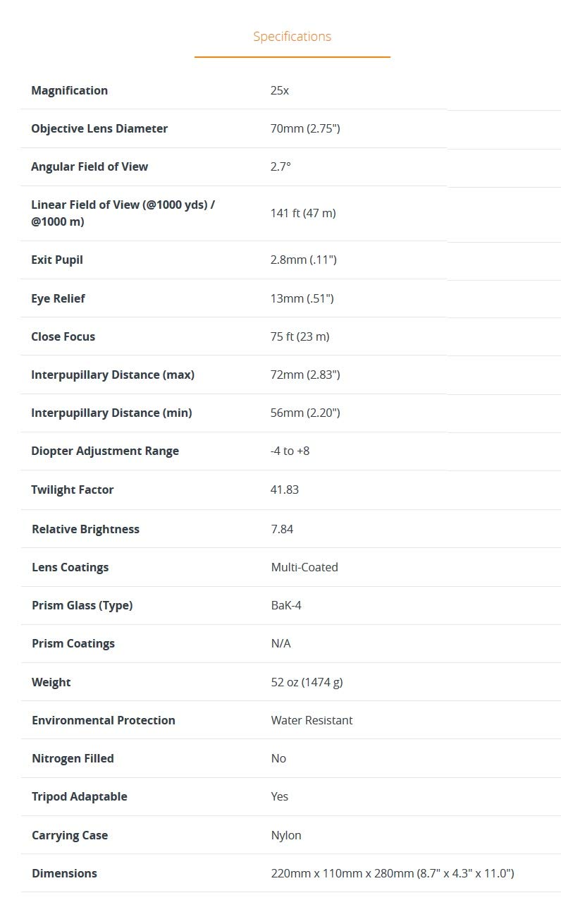Screen dimensions: 561x924
Task: Click the Water Resistant value
Action: pos(312,720)
